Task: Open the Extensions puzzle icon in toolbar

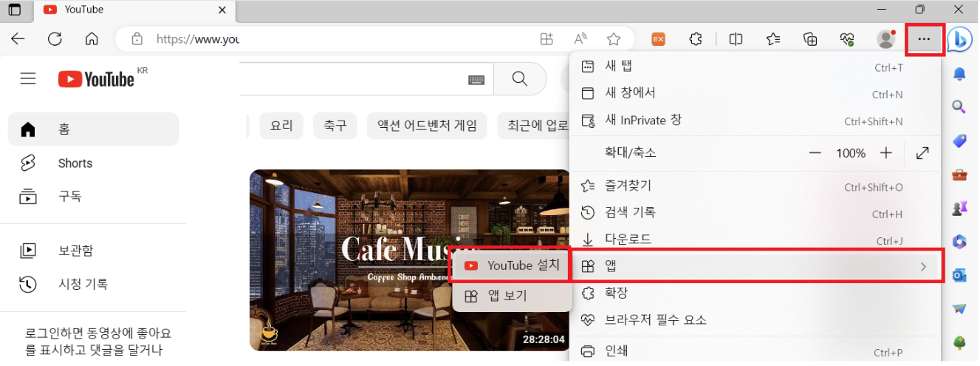Action: (x=695, y=39)
